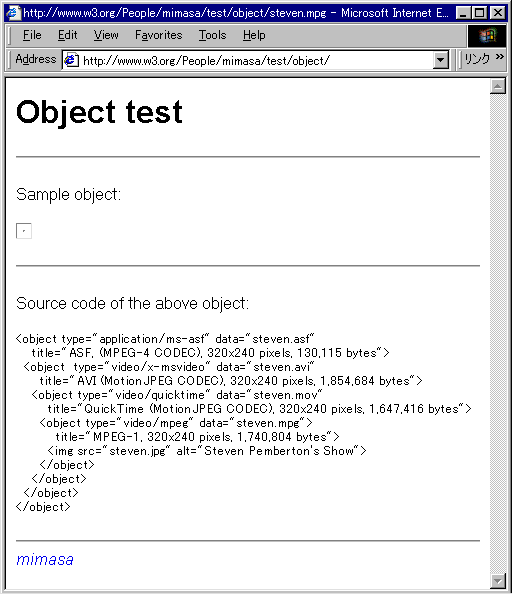The width and height of the screenshot is (512, 595).
Task: Click the broken object placeholder icon
Action: coord(24,231)
